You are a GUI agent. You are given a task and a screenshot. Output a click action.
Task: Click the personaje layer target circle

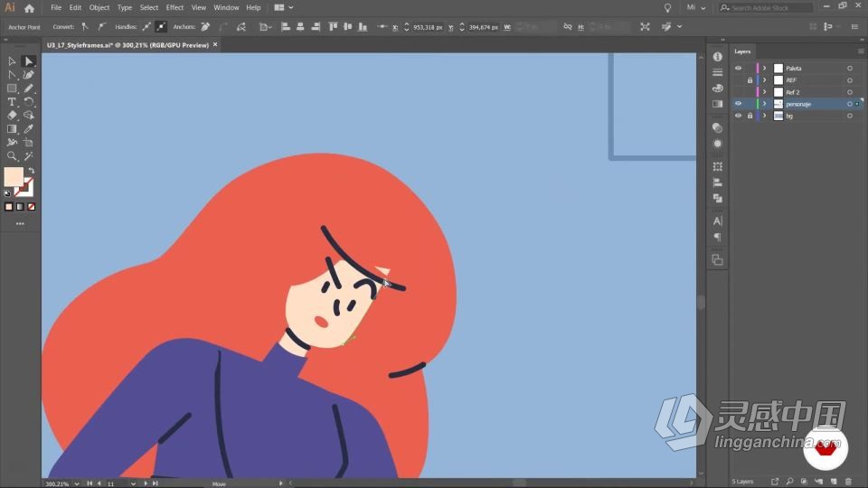coord(850,103)
